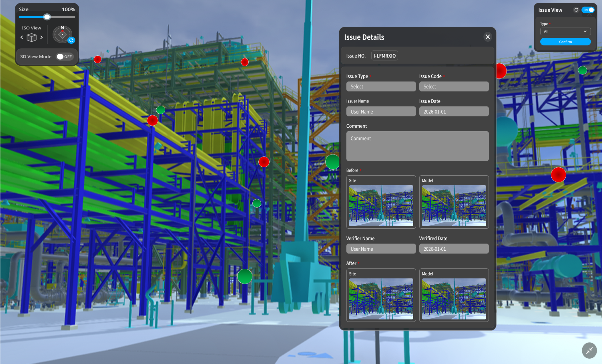Viewport: 602px width, 364px height.
Task: Click the north compass widget
Action: coord(62,34)
